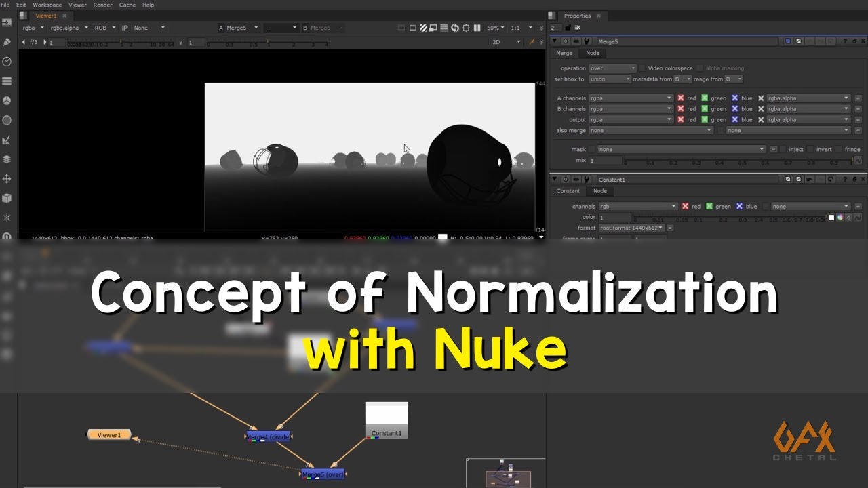Open the Time nodes toolbar menu

pyautogui.click(x=7, y=62)
